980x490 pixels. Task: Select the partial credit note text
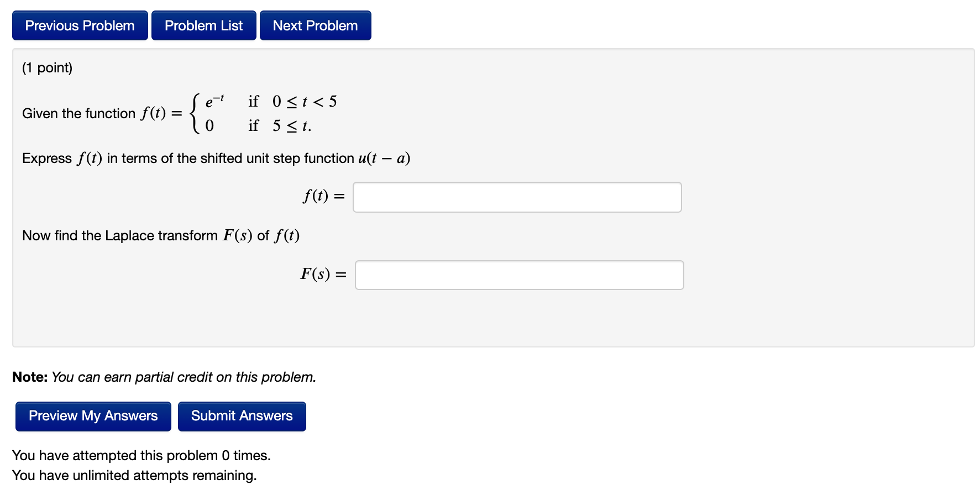(x=164, y=377)
